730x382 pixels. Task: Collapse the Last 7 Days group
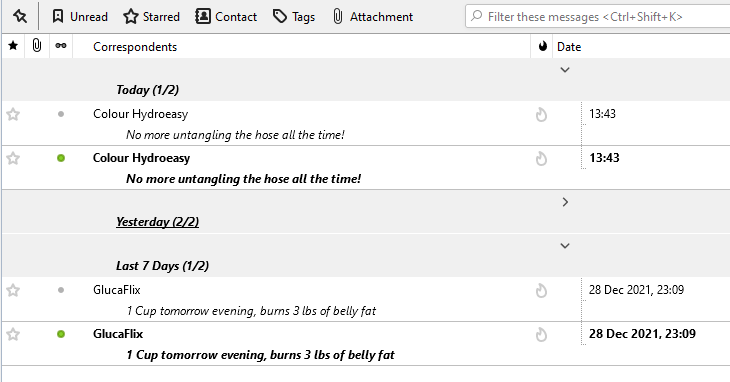565,246
